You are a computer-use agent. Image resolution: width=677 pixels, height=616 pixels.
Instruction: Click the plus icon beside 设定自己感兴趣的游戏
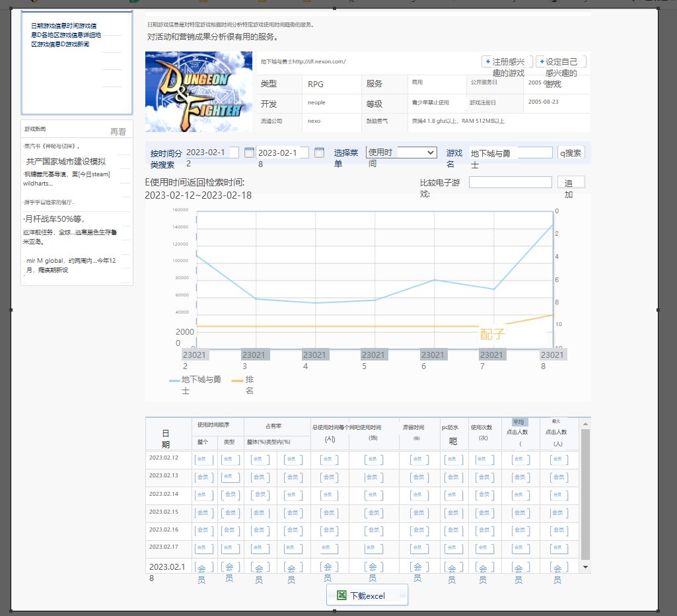point(542,61)
